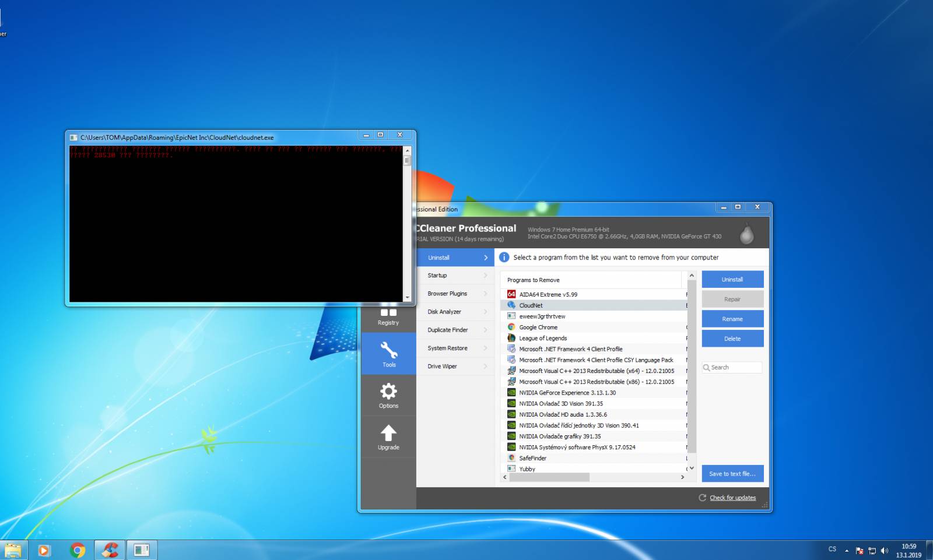Click the NVIDIA GeForce Experience row icon
933x560 pixels.
tap(511, 392)
